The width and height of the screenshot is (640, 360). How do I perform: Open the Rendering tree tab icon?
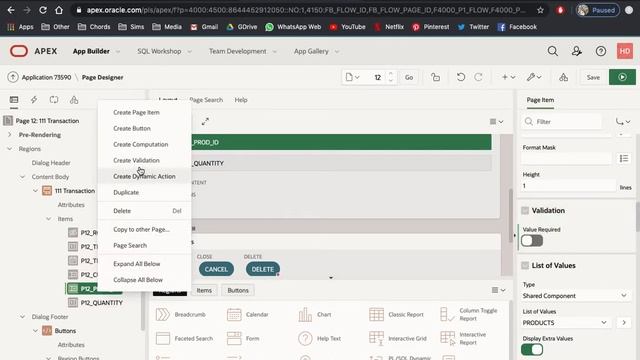pyautogui.click(x=14, y=100)
